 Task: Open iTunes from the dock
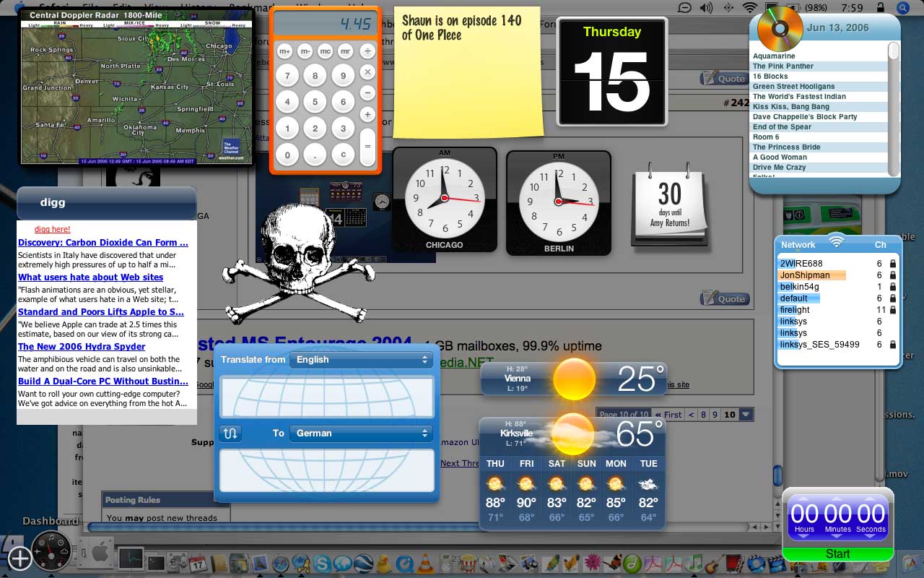coord(694,564)
